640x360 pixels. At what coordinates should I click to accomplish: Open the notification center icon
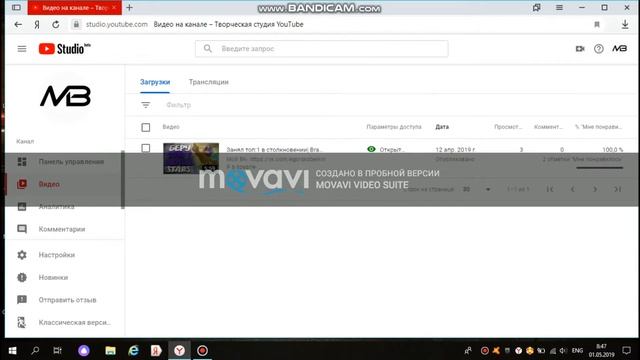(x=627, y=351)
